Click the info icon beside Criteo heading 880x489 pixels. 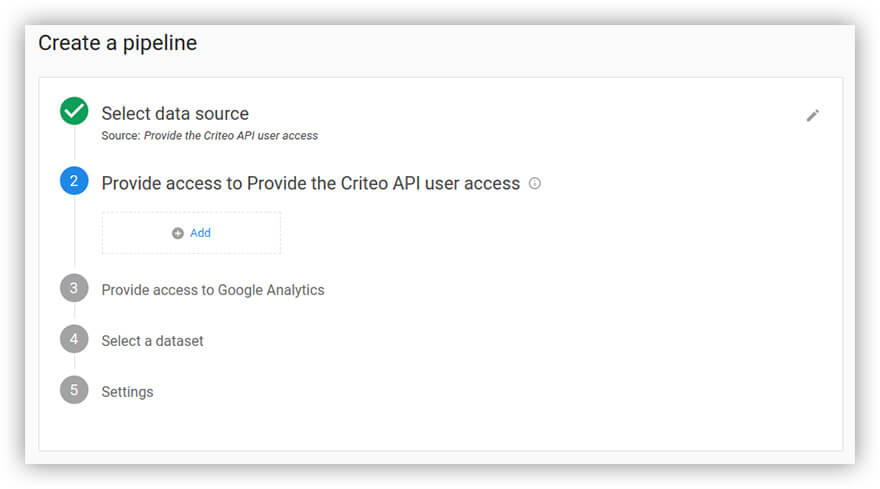pyautogui.click(x=535, y=183)
